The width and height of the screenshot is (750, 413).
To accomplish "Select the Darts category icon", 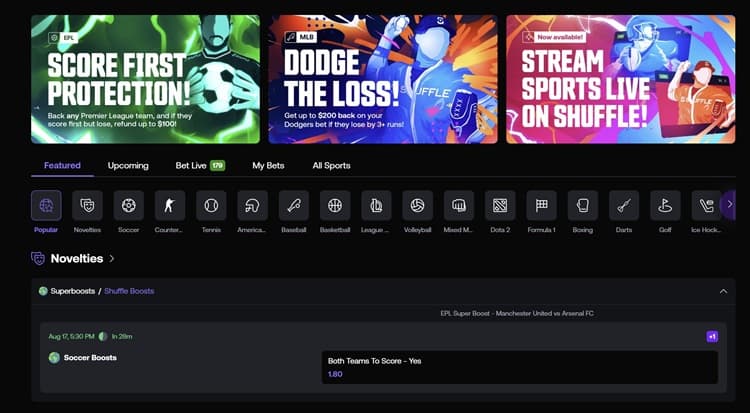I will click(x=624, y=205).
